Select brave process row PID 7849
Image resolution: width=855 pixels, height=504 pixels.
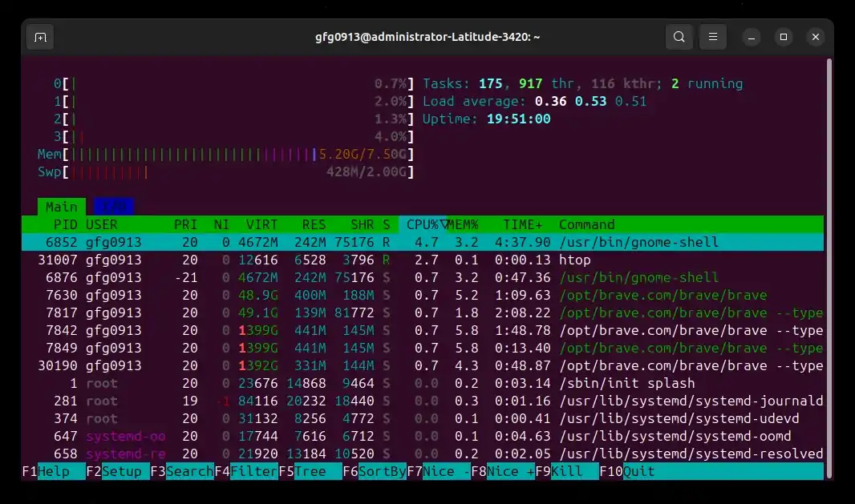(x=423, y=349)
